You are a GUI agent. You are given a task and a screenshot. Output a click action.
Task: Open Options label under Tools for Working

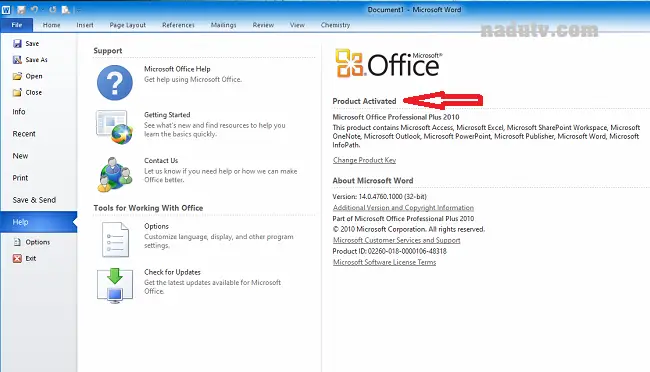pyautogui.click(x=156, y=226)
